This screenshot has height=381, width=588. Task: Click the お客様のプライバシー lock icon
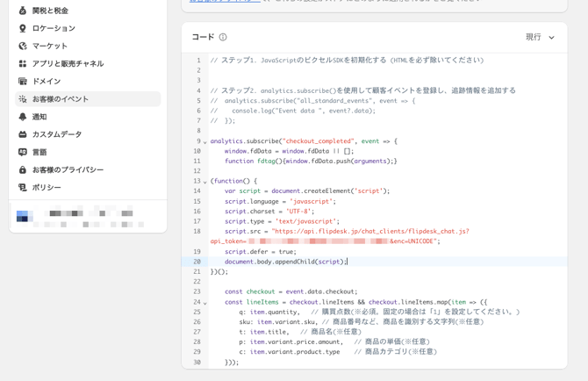coord(23,169)
